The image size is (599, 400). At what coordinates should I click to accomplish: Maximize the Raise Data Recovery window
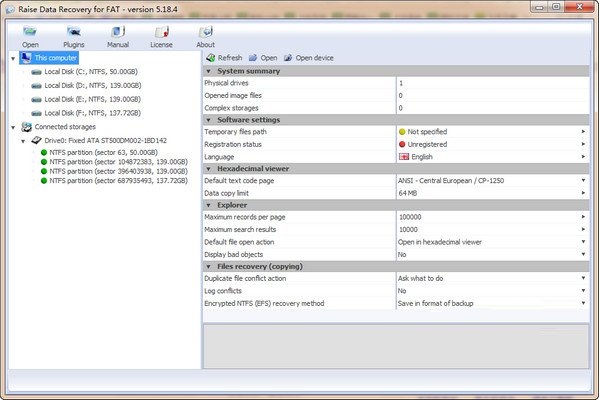(556, 6)
